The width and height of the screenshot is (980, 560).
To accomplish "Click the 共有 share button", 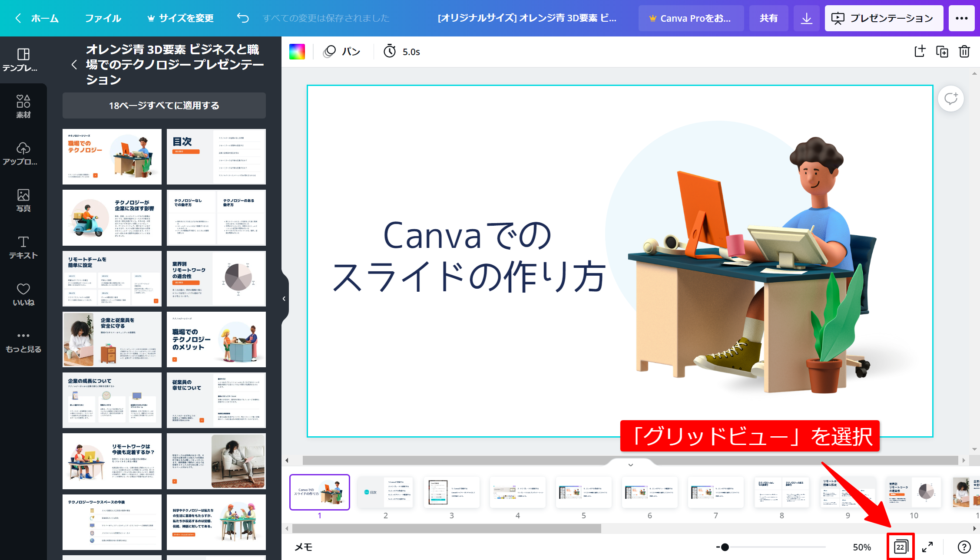I will coord(768,18).
